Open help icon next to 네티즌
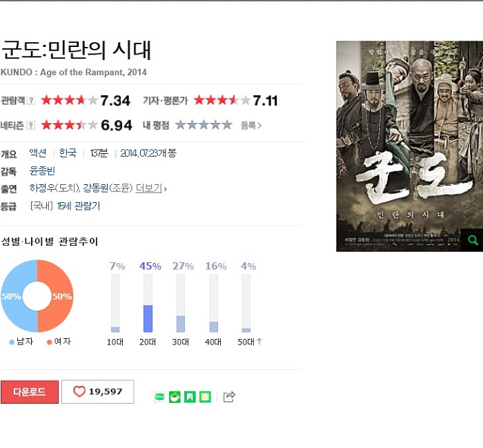 (x=30, y=126)
